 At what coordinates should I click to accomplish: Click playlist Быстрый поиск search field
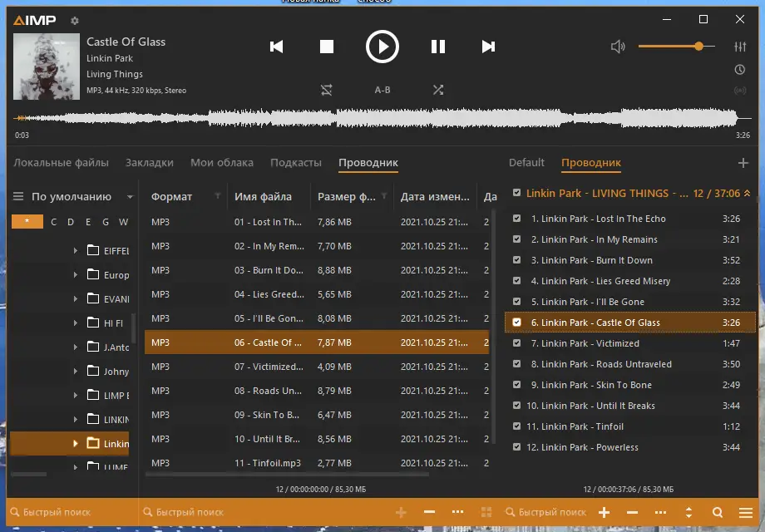[x=546, y=512]
